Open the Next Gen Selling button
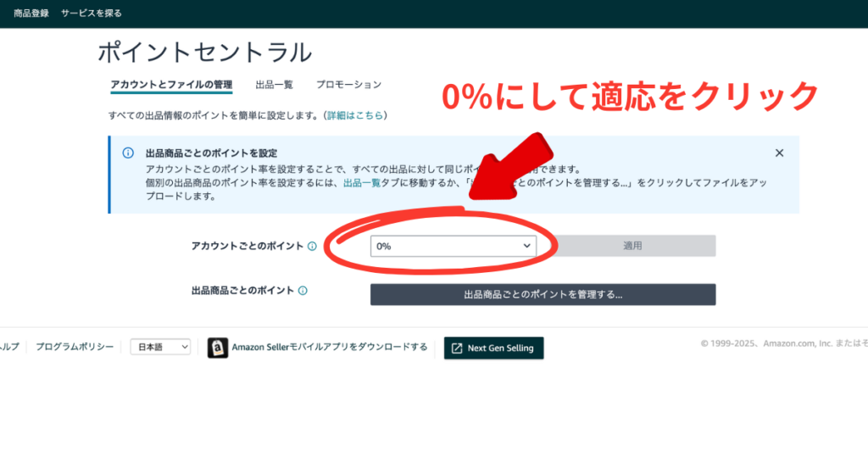This screenshot has width=868, height=456. click(493, 348)
